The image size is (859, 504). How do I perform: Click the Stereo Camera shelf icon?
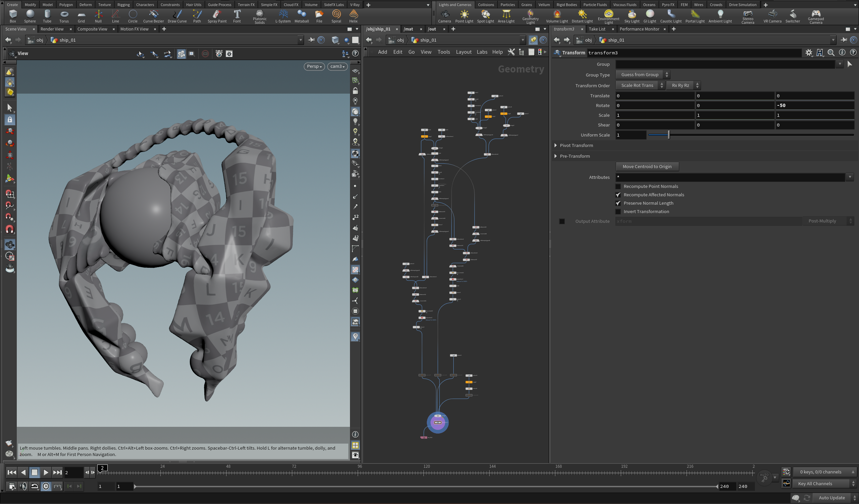(748, 17)
